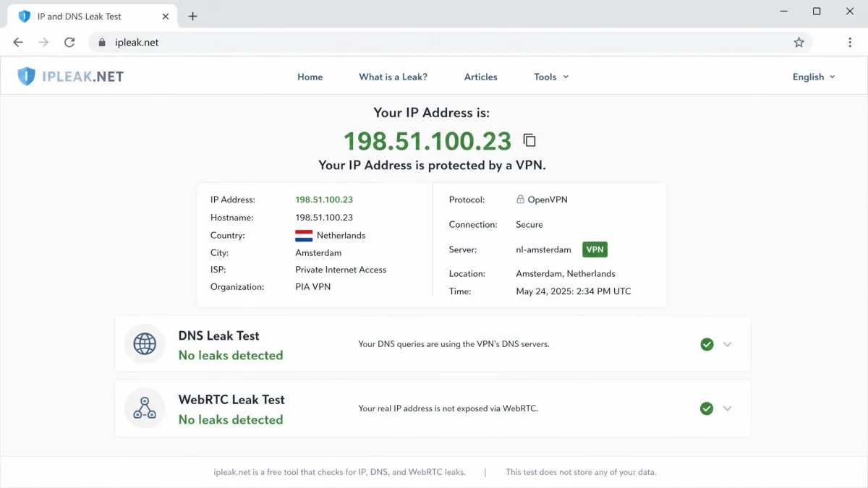868x488 pixels.
Task: Click 'Your real IP address is not exposed via WebRTC.'
Action: 448,408
